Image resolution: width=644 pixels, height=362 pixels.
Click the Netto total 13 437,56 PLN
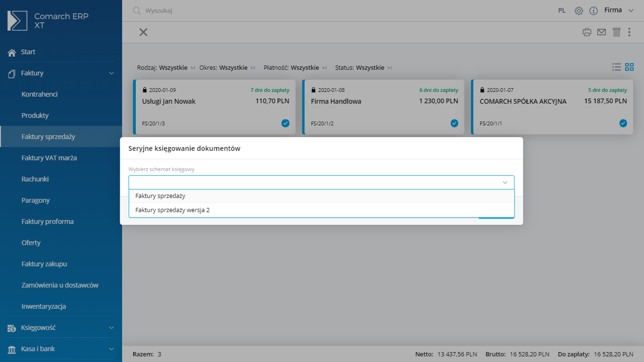click(x=446, y=354)
